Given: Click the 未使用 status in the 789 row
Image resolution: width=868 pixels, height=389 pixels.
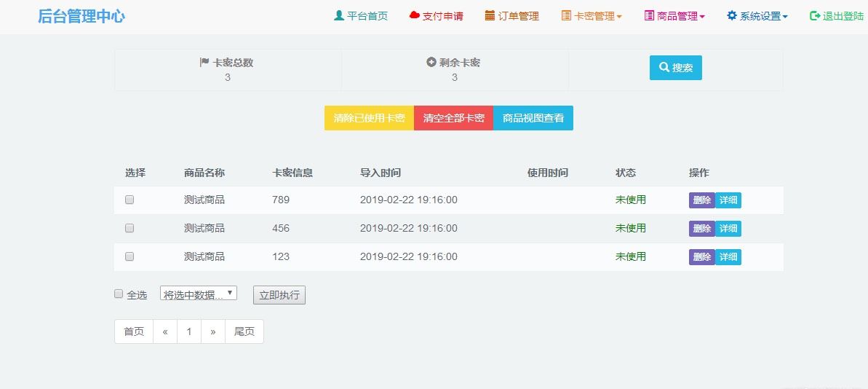Looking at the screenshot, I should coord(631,200).
